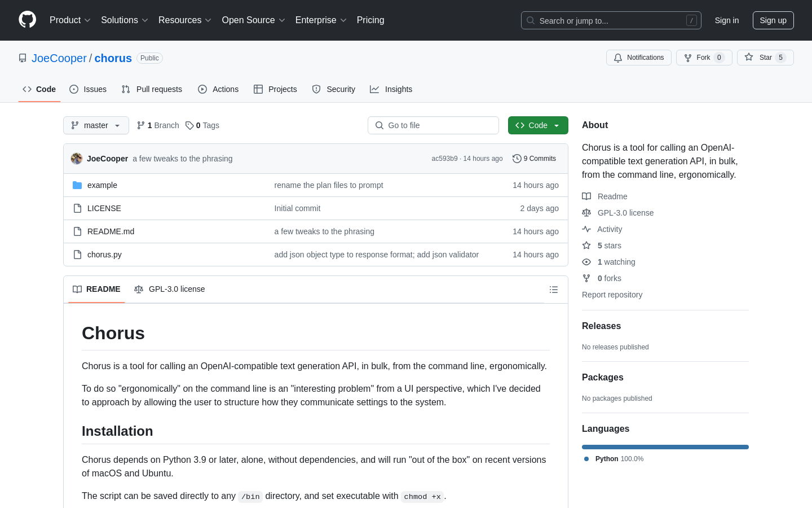The width and height of the screenshot is (812, 508).
Task: Click the Activity pulse icon
Action: coord(586,229)
